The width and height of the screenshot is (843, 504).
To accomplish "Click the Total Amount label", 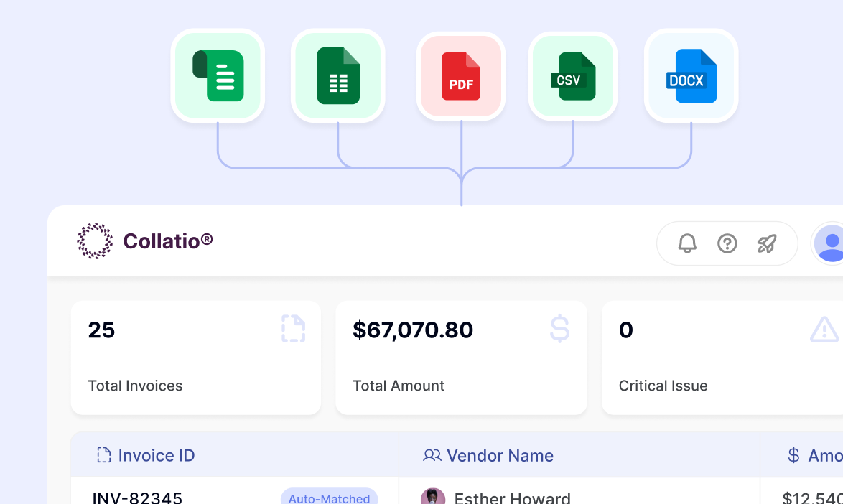I will tap(399, 386).
